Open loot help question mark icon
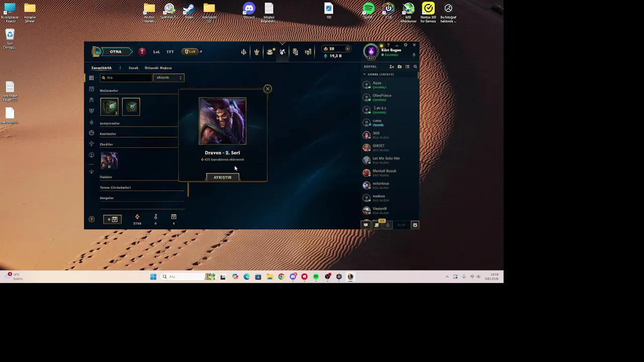 point(92,219)
